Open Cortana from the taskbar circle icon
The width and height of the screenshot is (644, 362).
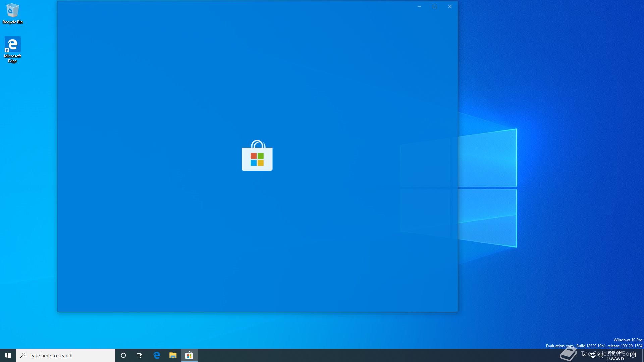click(123, 355)
